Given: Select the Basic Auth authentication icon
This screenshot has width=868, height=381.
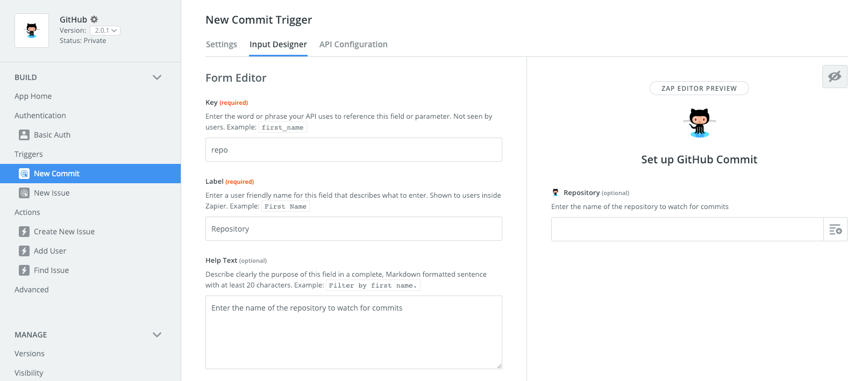Looking at the screenshot, I should tap(24, 134).
